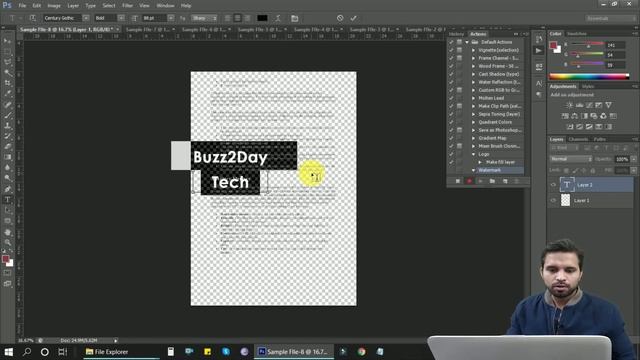Screen dimensions: 640x360
Task: Select the Dodge tool
Action: (7, 178)
